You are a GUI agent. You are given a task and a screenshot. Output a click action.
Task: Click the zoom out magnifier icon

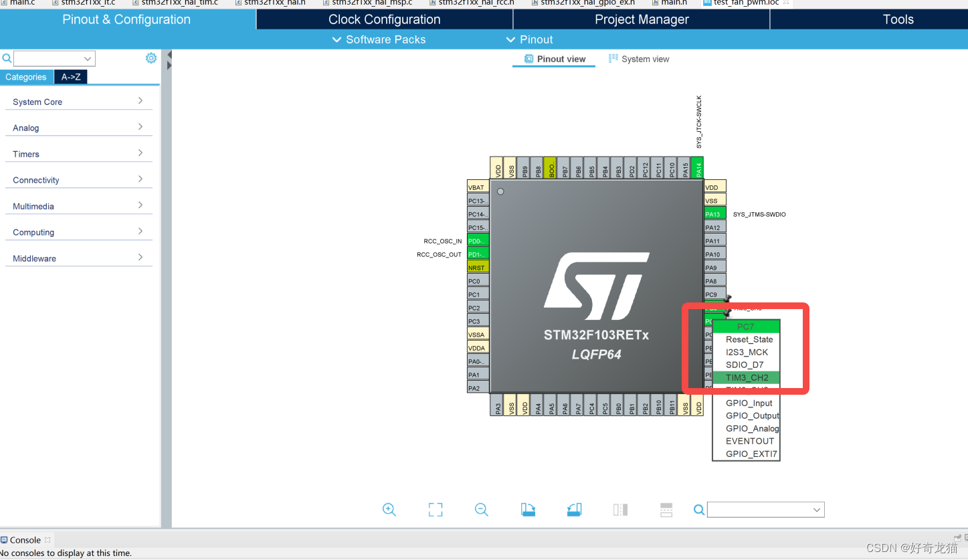481,509
